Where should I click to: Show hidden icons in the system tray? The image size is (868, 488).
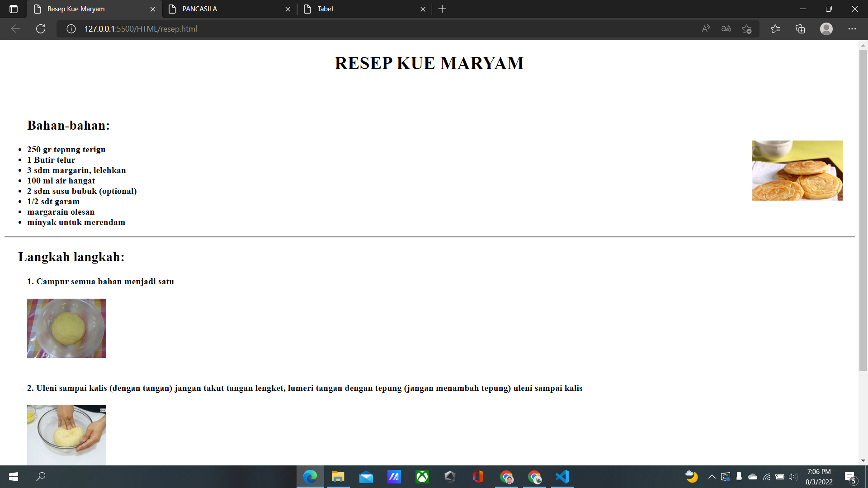point(711,476)
